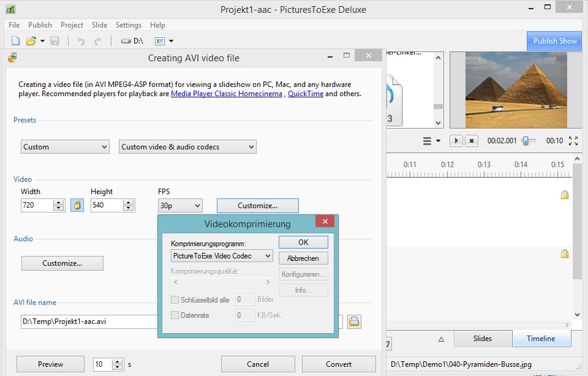Open the File menu
588x376 pixels.
click(x=14, y=24)
